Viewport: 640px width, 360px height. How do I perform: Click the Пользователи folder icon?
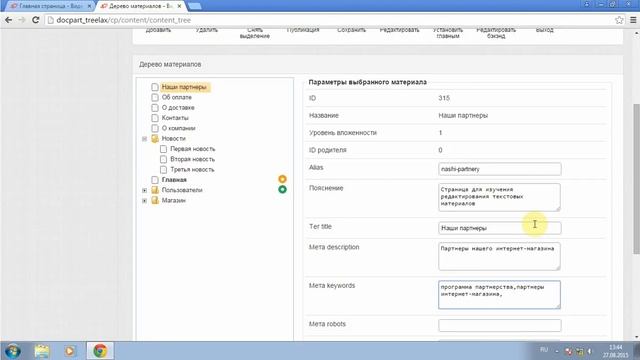(155, 190)
